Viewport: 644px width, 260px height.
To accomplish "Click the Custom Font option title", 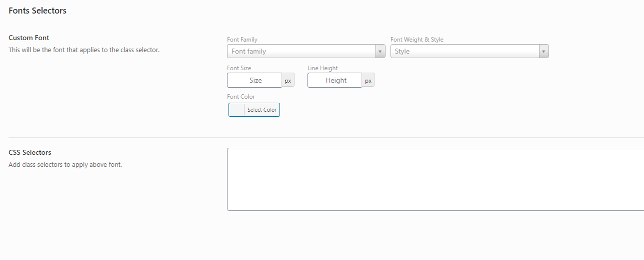I will coord(29,38).
